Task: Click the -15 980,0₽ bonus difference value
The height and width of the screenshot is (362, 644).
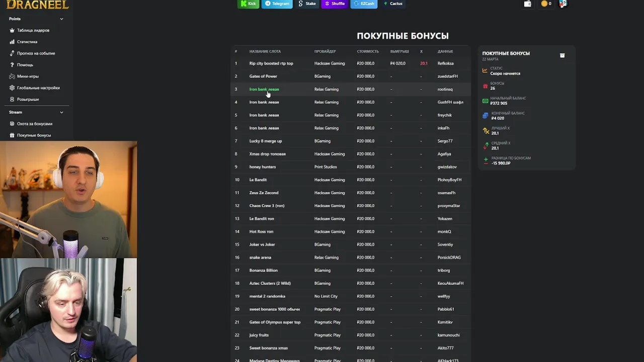Action: pos(501,163)
